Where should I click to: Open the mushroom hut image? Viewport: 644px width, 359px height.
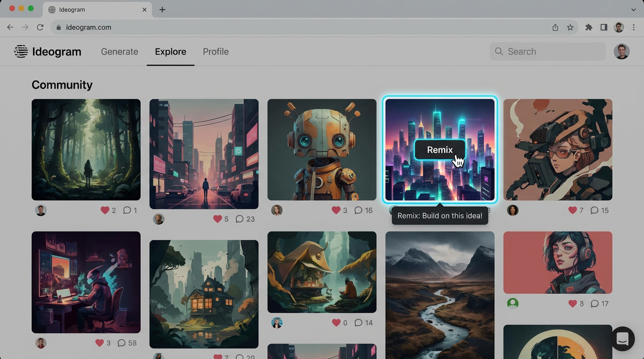pos(322,272)
